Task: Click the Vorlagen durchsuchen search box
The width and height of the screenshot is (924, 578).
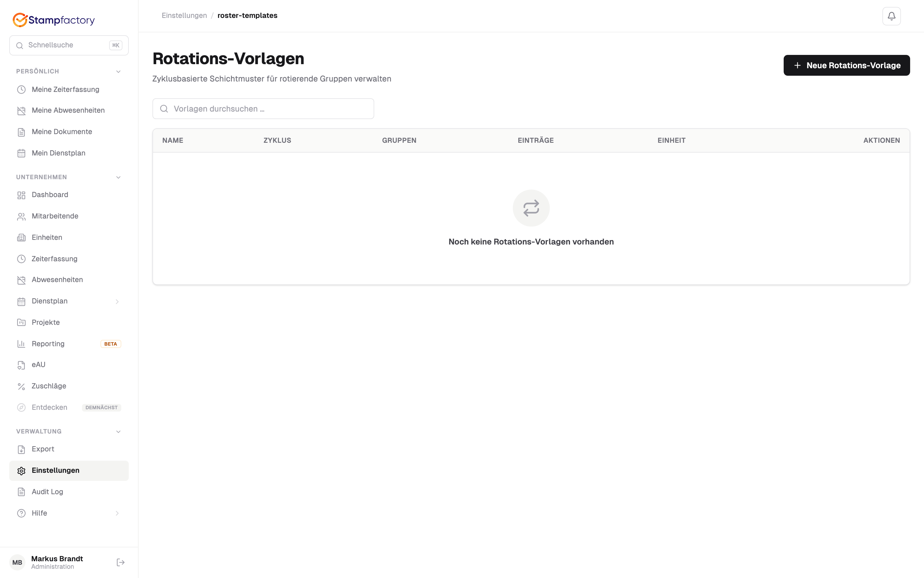Action: pos(263,109)
